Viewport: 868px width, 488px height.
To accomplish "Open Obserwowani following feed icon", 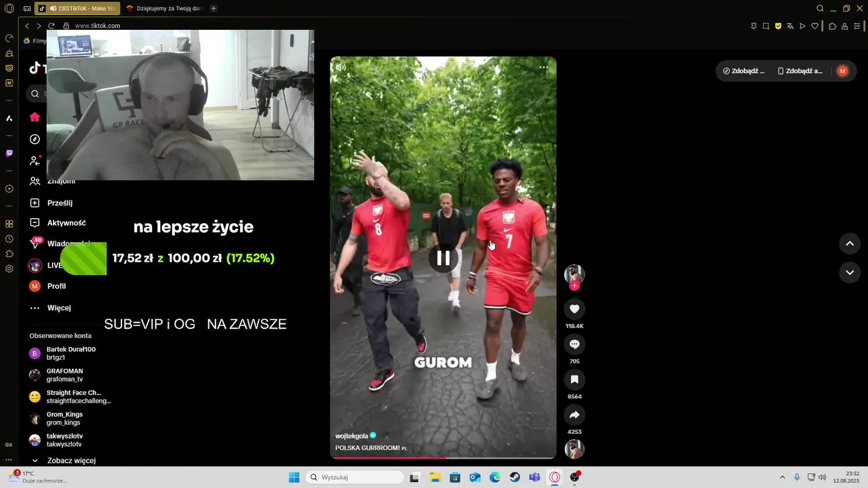I will pyautogui.click(x=35, y=161).
